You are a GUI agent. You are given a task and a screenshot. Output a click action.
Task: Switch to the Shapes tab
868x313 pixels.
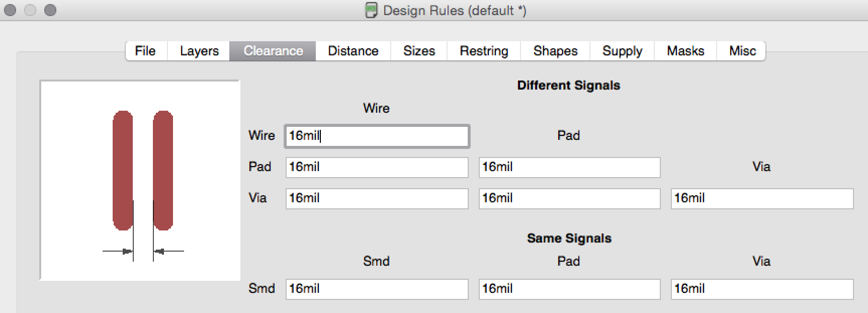coord(555,51)
